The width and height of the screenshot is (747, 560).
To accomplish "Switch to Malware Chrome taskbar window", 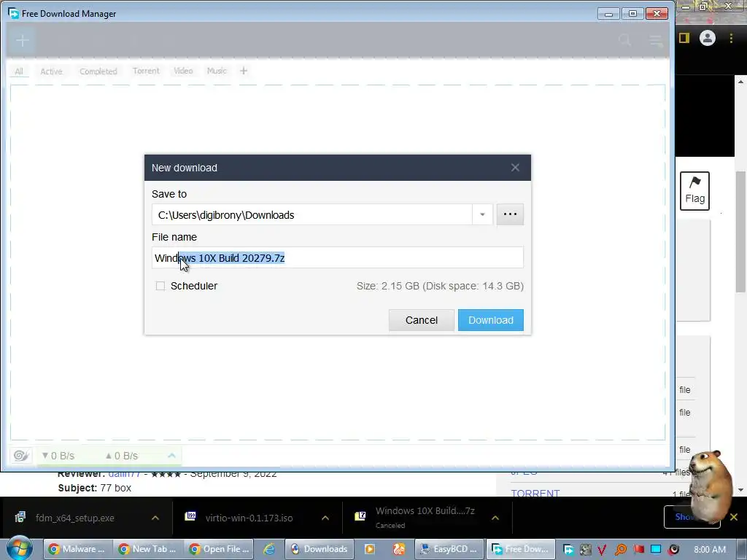I will pos(78,549).
